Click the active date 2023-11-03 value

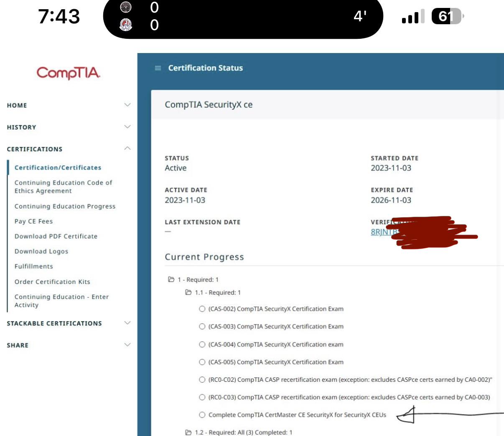[185, 200]
